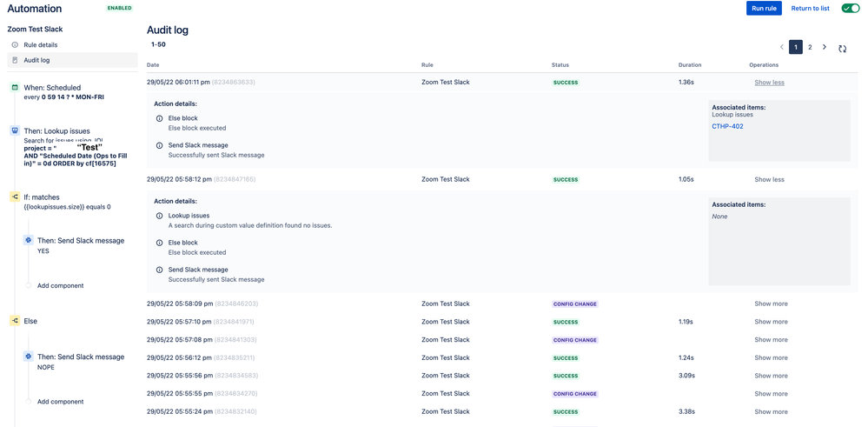Click the SUCCESS badge for 06:01:11 pm
Image resolution: width=868 pixels, height=427 pixels.
[x=565, y=83]
